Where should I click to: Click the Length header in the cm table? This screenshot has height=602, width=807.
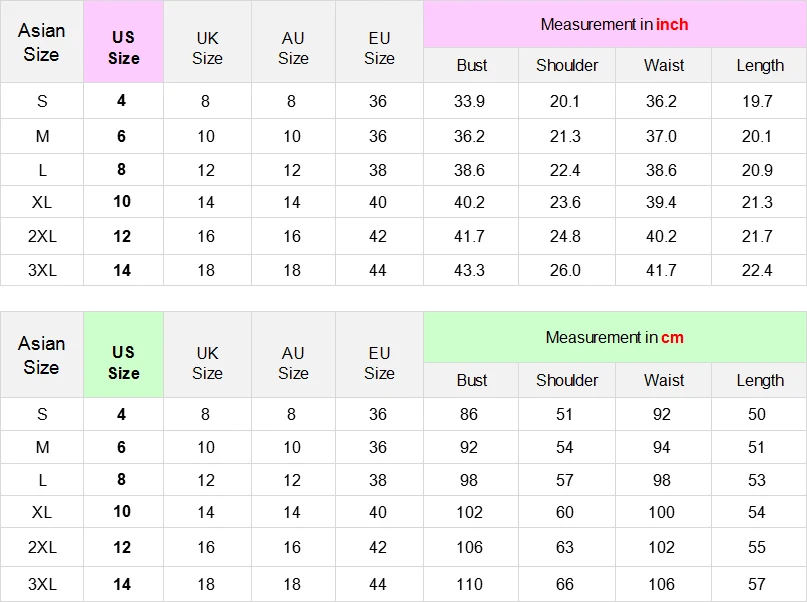[x=760, y=380]
